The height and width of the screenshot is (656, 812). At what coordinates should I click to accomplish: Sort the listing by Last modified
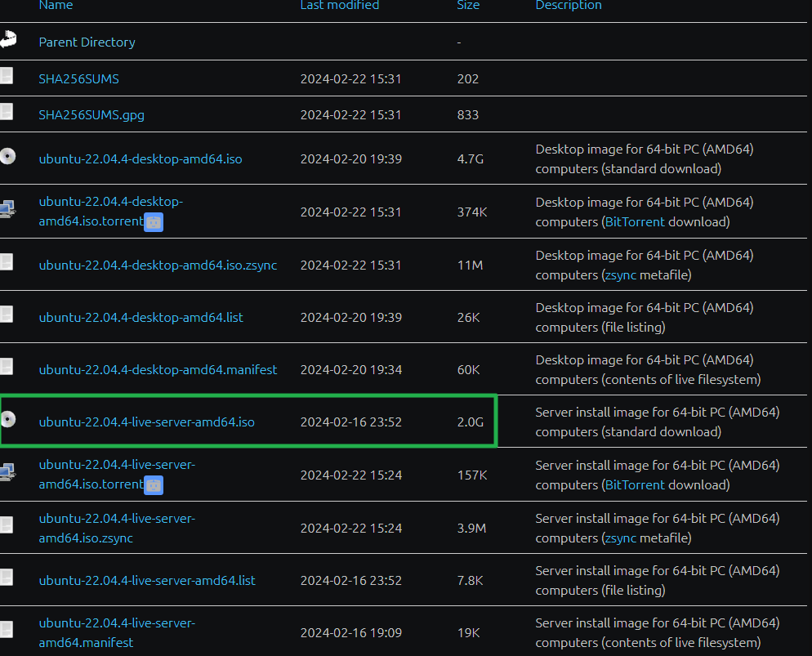coord(339,5)
